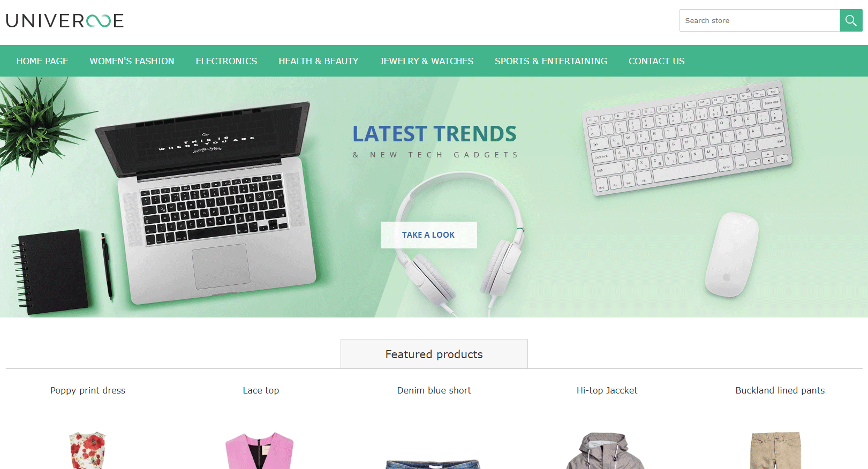Screen dimensions: 868x469
Task: Open Buckland lined pants product link
Action: pyautogui.click(x=780, y=390)
